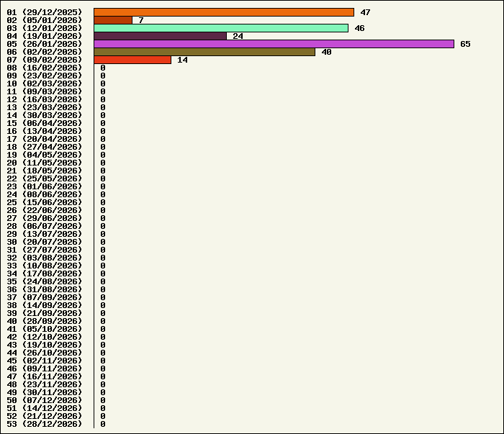The height and width of the screenshot is (434, 504).
Task: Click the row label 40 (28/09/2026)
Action: (x=45, y=321)
